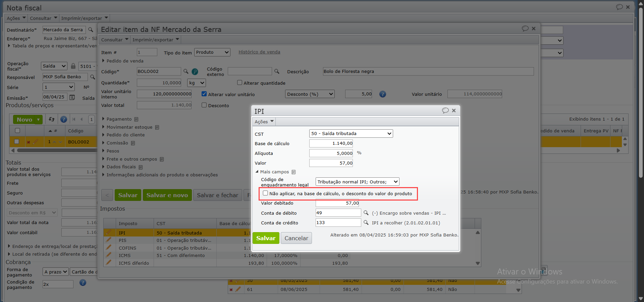Click help icon in products toolbar
Image resolution: width=644 pixels, height=302 pixels.
coord(64,119)
